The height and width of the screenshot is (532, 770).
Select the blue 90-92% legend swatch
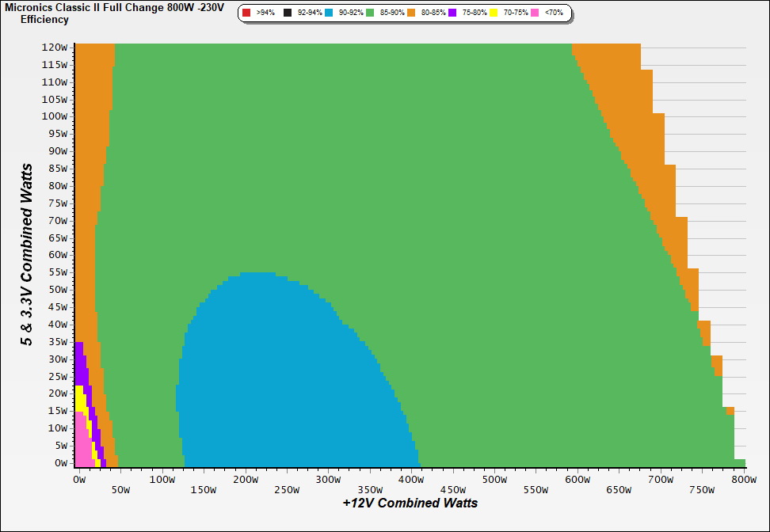coord(328,13)
